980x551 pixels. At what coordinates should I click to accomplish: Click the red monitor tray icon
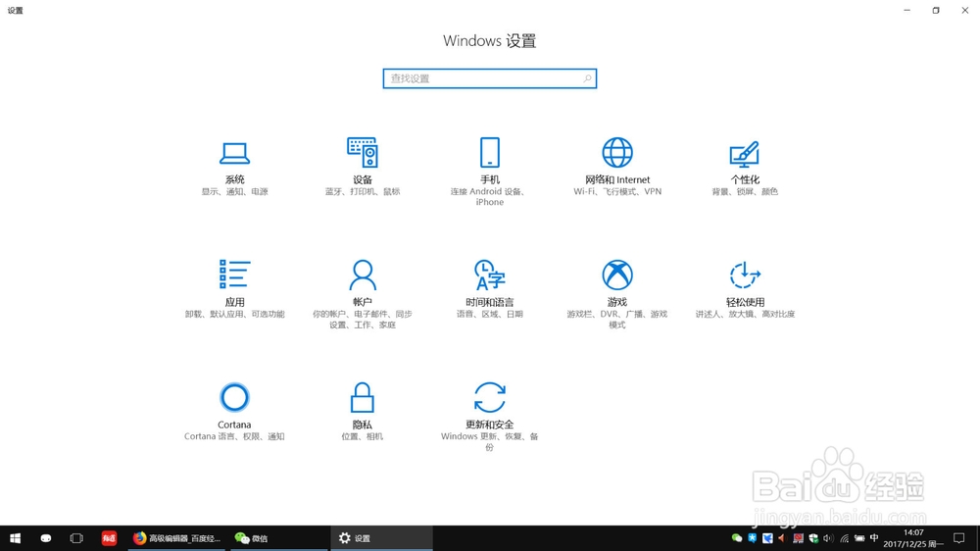pos(798,538)
